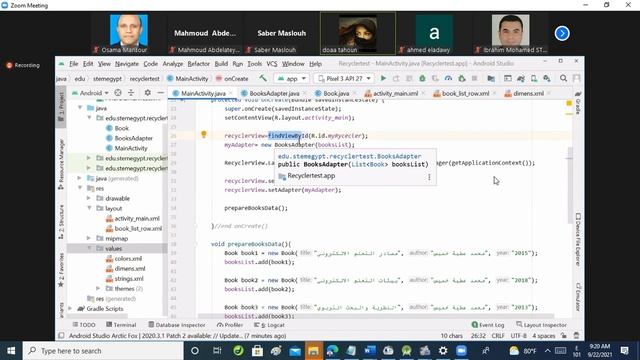Image resolution: width=640 pixels, height=360 pixels.
Task: Click the Windows Start button
Action: 11,351
